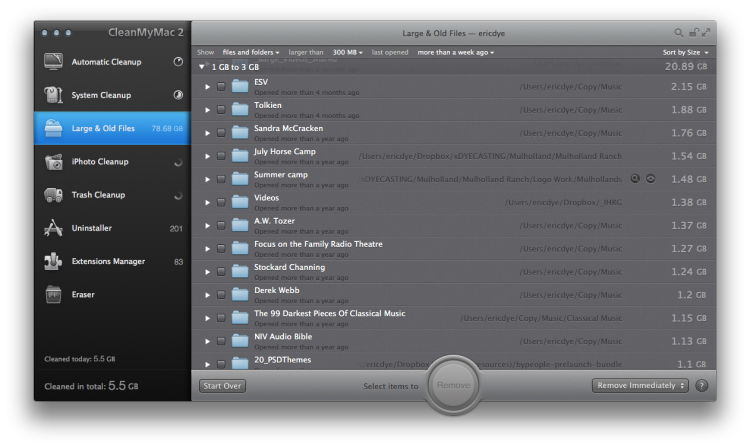750x448 pixels.
Task: Check Focus on the Family Radio Theatre checkbox
Action: (221, 249)
